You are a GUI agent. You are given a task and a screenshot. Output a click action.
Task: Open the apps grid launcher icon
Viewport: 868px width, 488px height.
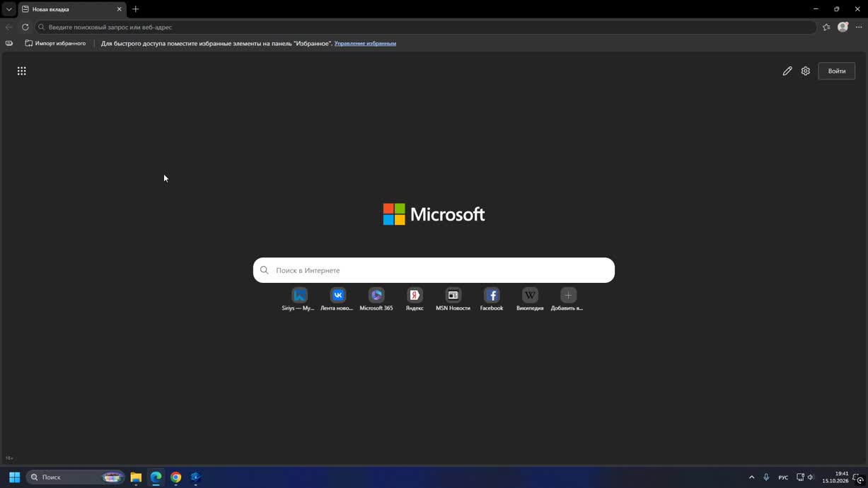click(x=22, y=71)
